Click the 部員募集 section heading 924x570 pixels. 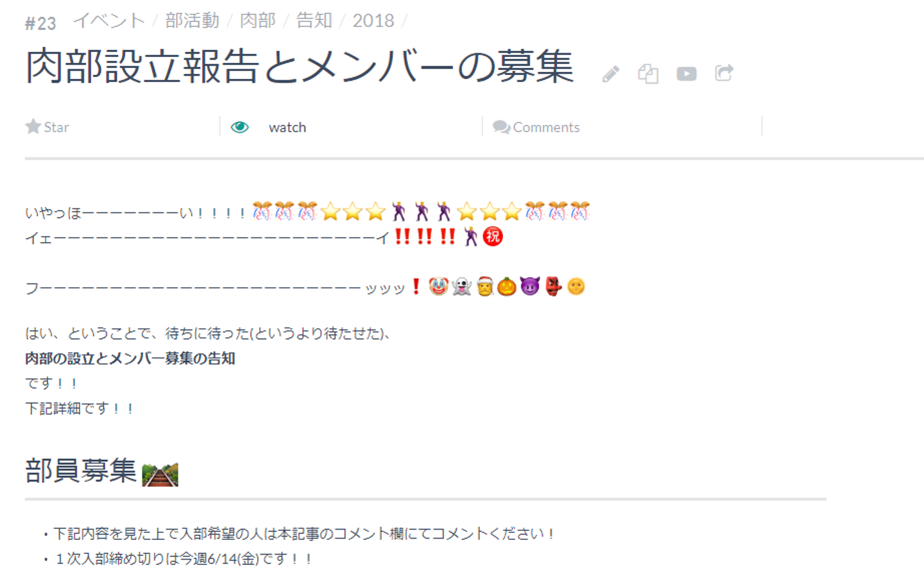click(81, 471)
